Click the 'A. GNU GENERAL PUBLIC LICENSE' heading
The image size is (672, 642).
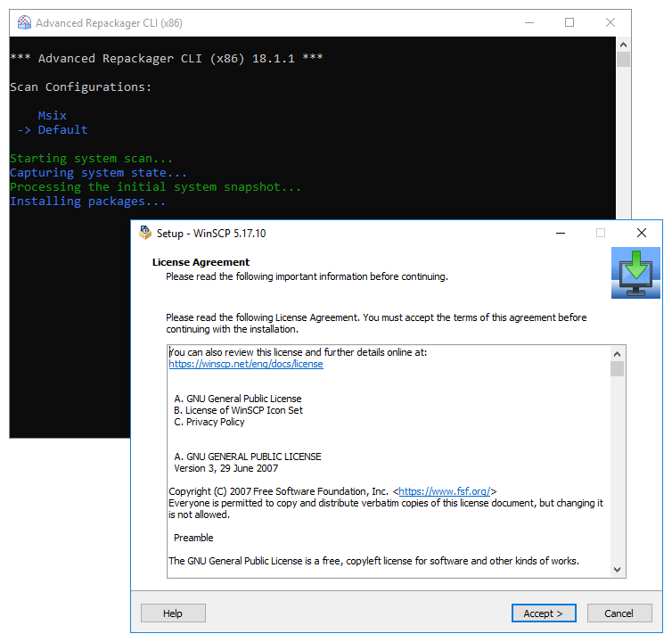click(248, 457)
